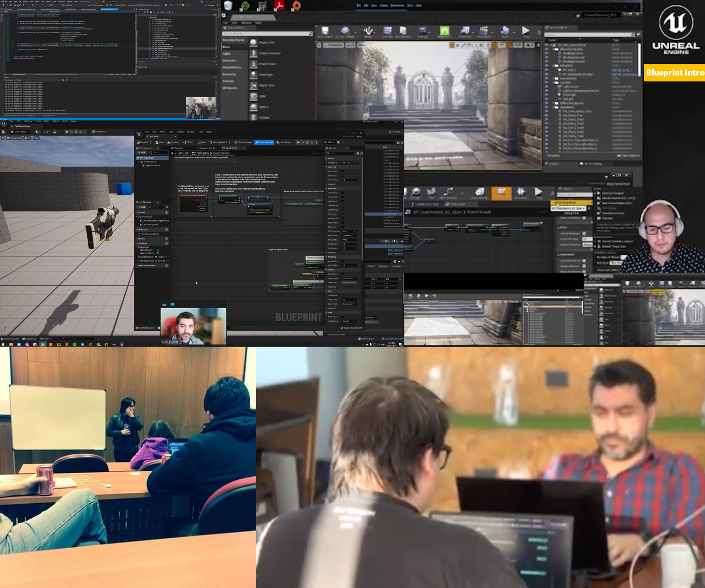Click the Components panel search field
Screen dimensions: 705x588
point(159,152)
